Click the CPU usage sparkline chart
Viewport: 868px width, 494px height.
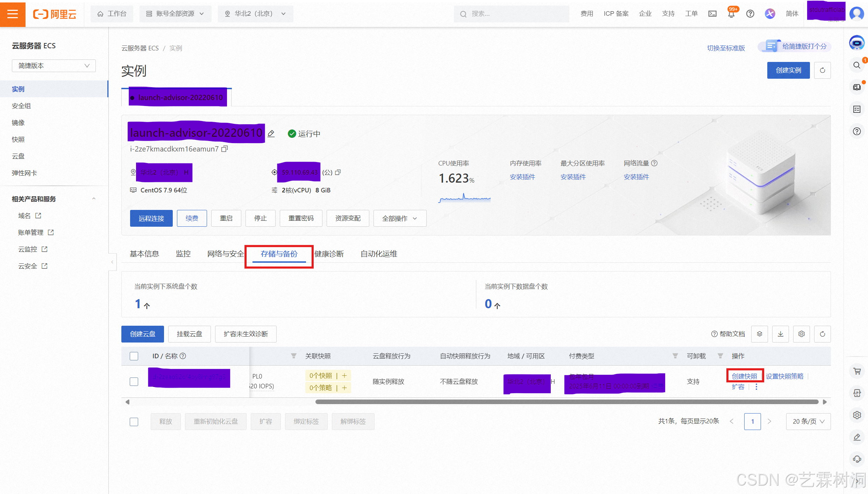point(464,198)
